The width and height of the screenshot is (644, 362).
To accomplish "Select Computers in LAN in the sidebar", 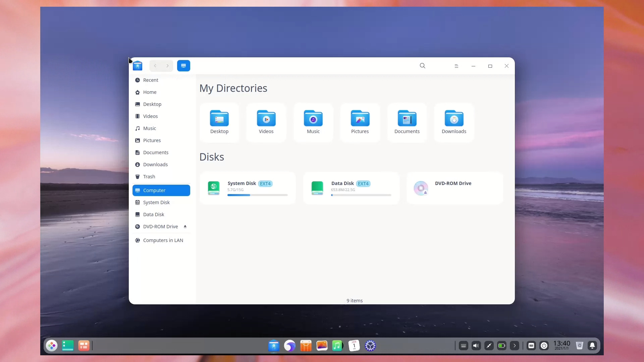I will point(163,240).
